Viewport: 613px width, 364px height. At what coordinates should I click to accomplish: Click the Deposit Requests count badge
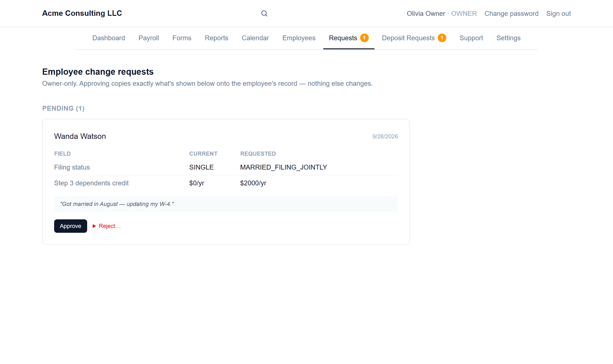pos(442,38)
